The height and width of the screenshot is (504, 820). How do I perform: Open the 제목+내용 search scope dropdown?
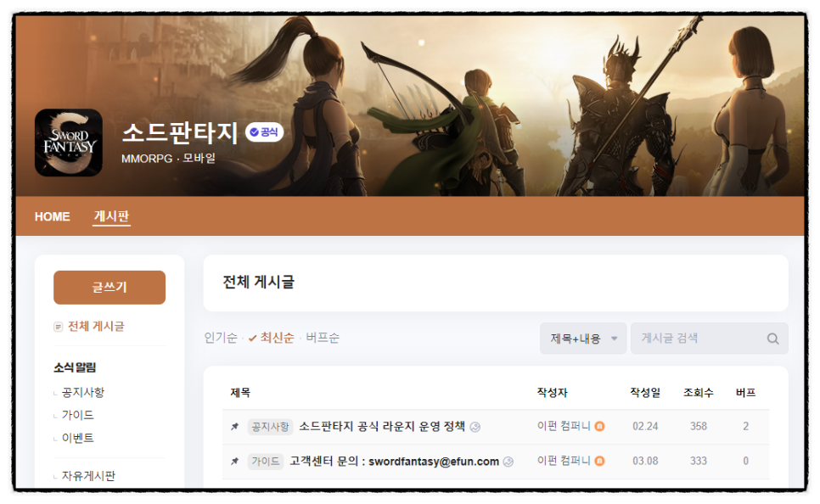point(583,339)
